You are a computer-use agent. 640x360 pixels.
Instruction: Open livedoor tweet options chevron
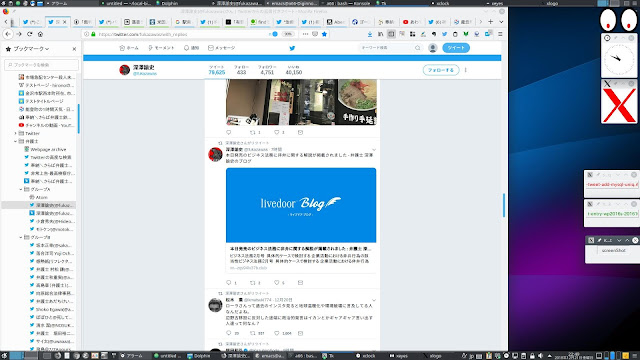(x=373, y=150)
